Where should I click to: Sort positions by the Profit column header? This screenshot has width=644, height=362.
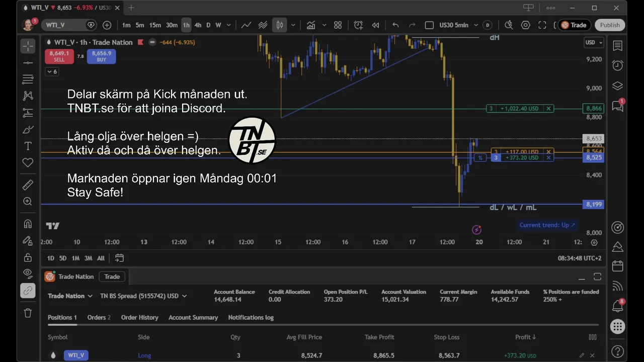coord(525,337)
